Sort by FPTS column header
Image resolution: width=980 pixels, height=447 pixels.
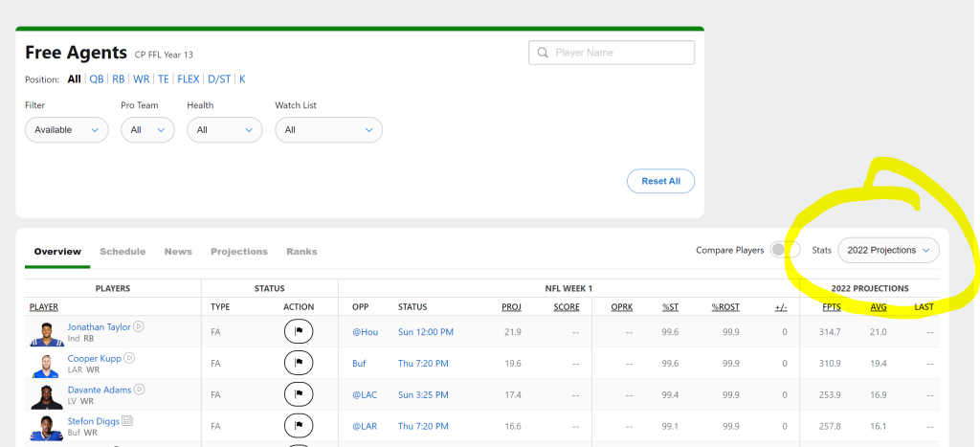click(x=831, y=307)
